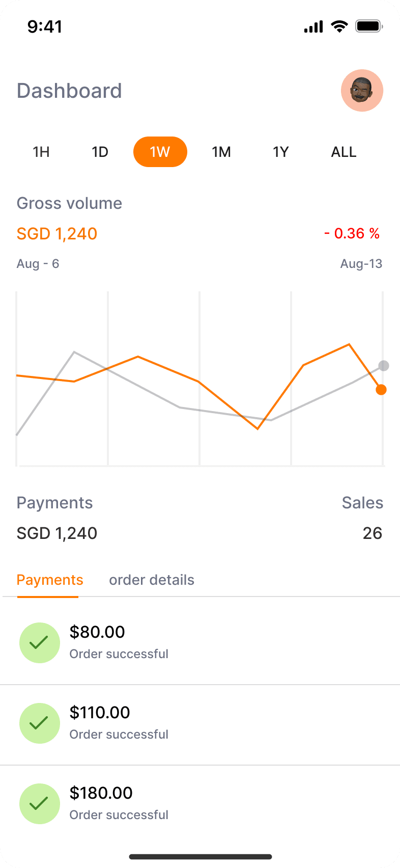Tap the orange SGD 1,240 gross volume
400x868 pixels.
tap(57, 234)
